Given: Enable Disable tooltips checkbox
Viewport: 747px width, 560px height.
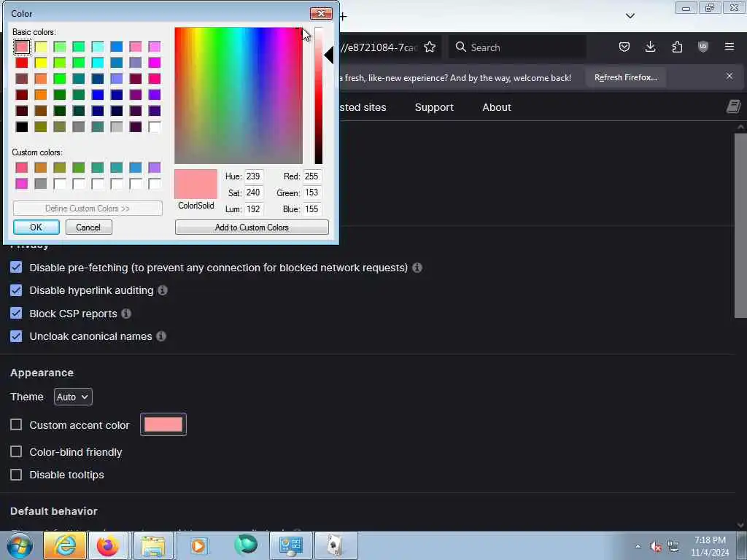Looking at the screenshot, I should 16,475.
